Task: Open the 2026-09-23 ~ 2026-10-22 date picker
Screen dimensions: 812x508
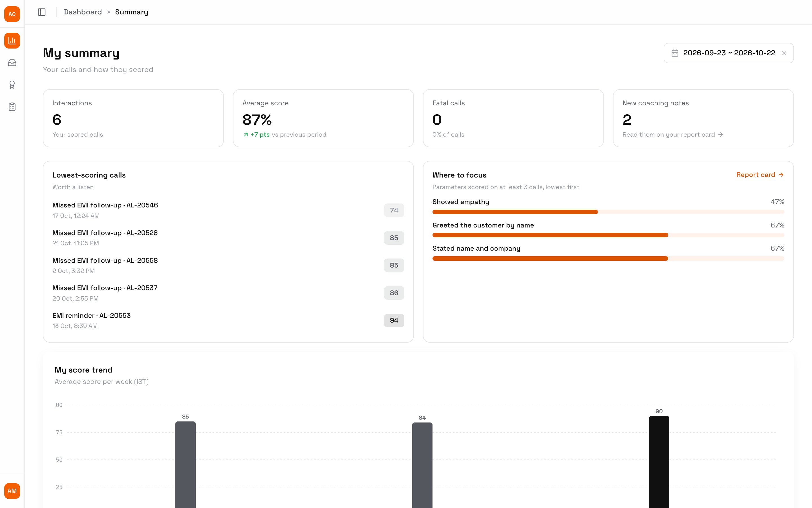Action: 729,53
